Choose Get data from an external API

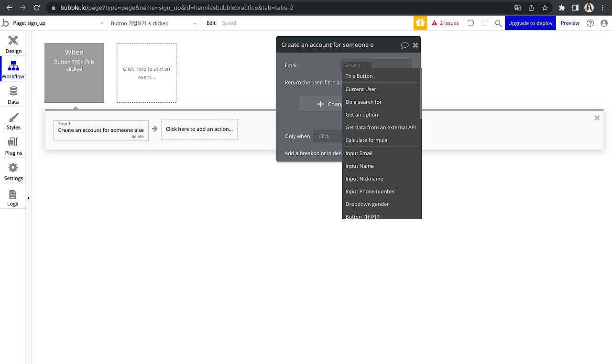pyautogui.click(x=382, y=128)
